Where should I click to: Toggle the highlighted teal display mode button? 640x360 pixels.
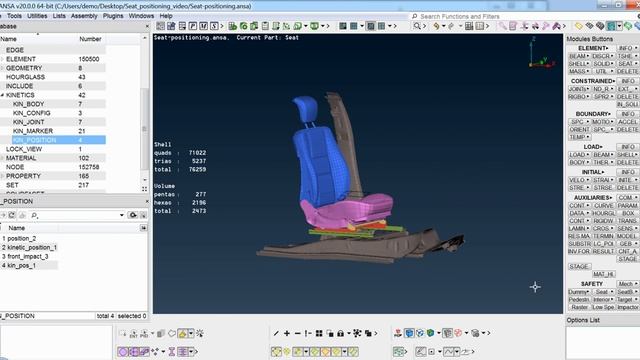pyautogui.click(x=611, y=26)
